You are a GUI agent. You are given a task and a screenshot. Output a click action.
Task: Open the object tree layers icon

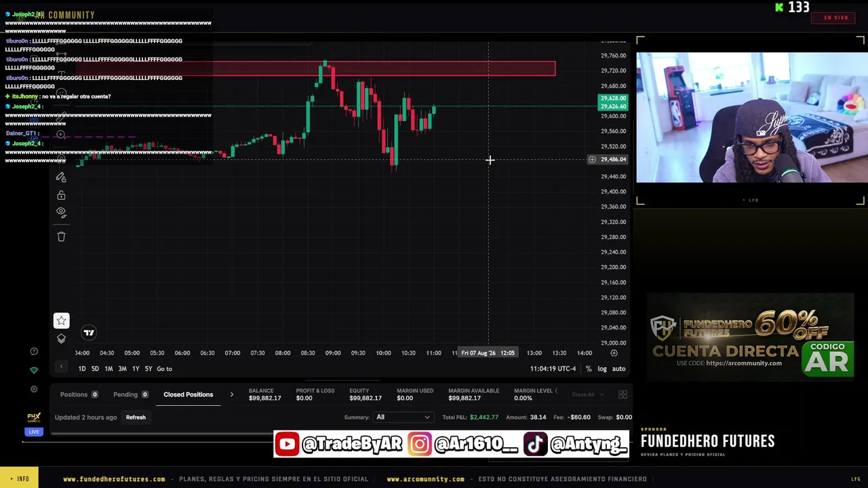pos(61,338)
